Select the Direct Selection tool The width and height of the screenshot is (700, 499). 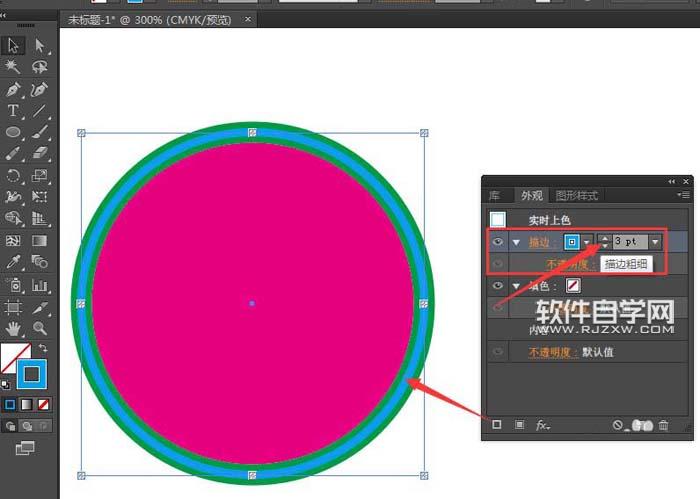pos(40,45)
